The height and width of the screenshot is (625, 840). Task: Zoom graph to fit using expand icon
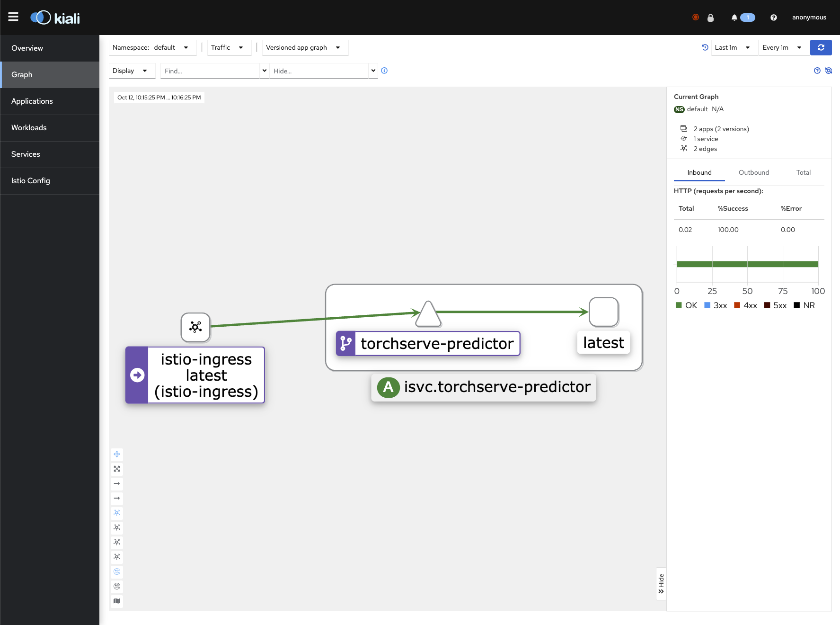coord(117,469)
